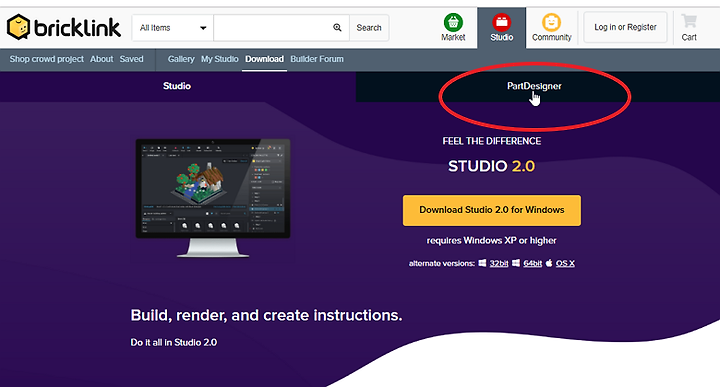Click the Studio app monitor thumbnail
Screen dimensions: 720x387
pyautogui.click(x=213, y=197)
